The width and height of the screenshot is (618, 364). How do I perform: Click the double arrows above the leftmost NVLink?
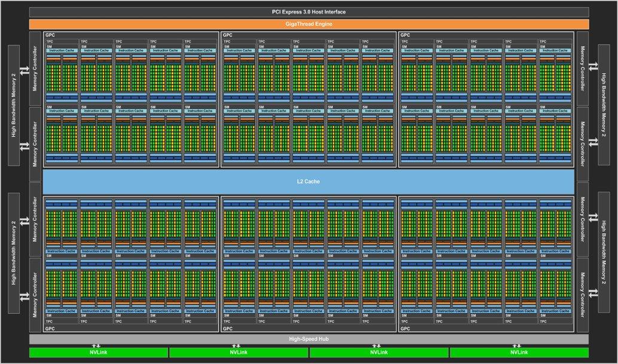pyautogui.click(x=97, y=345)
